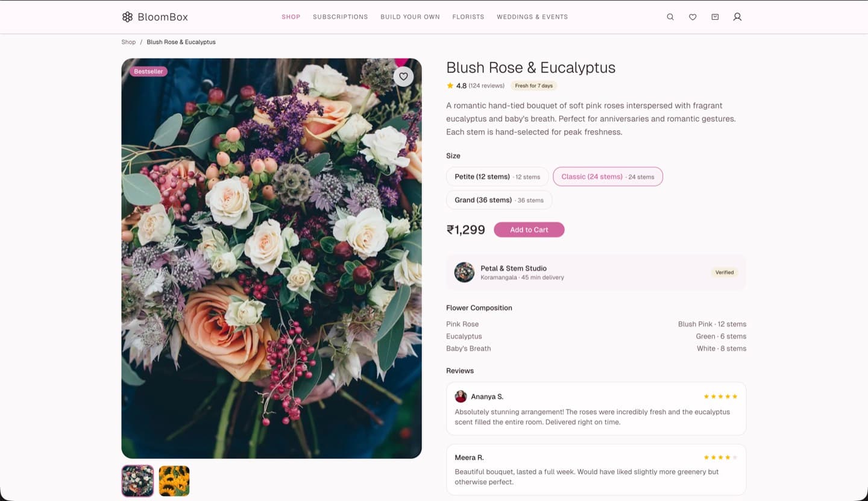Open the search icon in header

pos(670,17)
